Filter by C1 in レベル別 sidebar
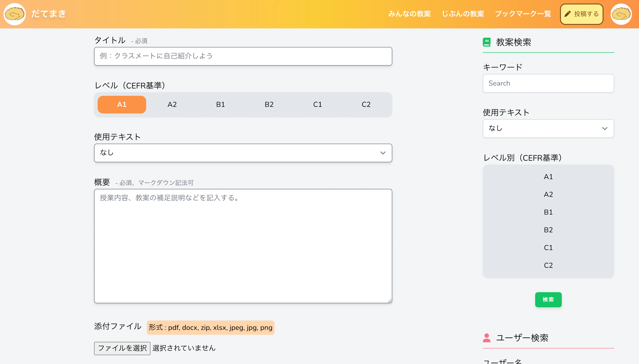 point(548,248)
